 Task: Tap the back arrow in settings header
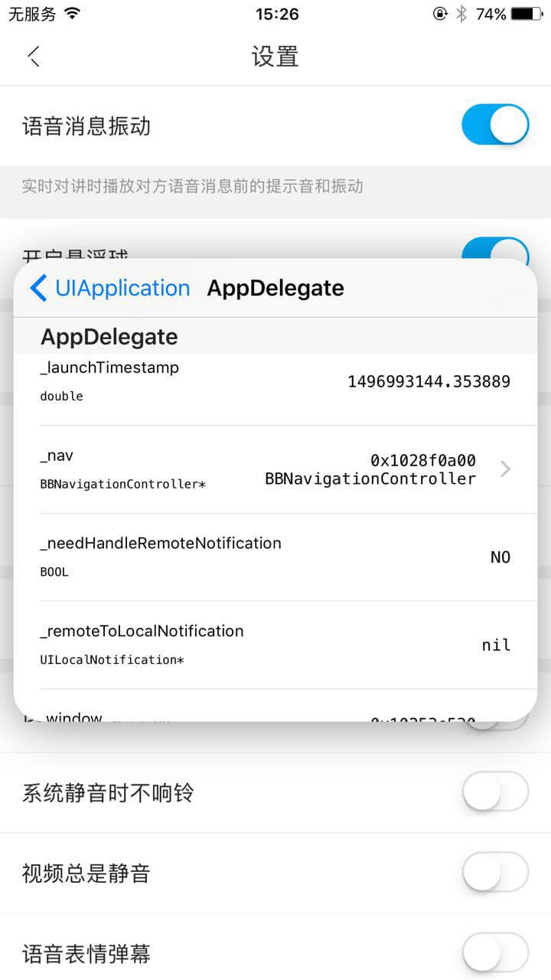tap(34, 57)
